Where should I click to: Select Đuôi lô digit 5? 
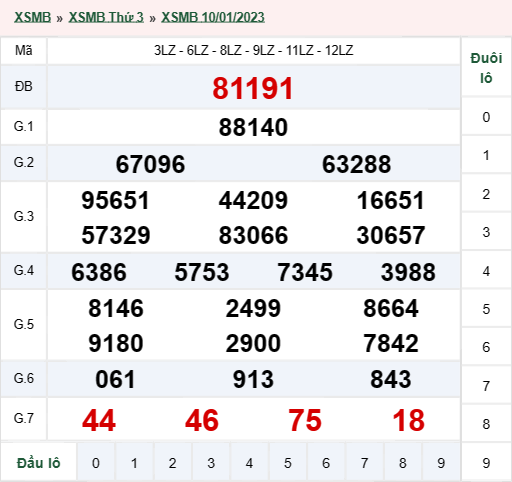(x=486, y=309)
